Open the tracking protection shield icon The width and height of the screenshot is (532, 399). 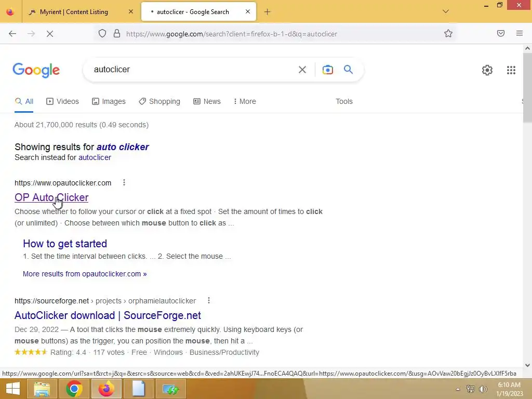point(102,34)
